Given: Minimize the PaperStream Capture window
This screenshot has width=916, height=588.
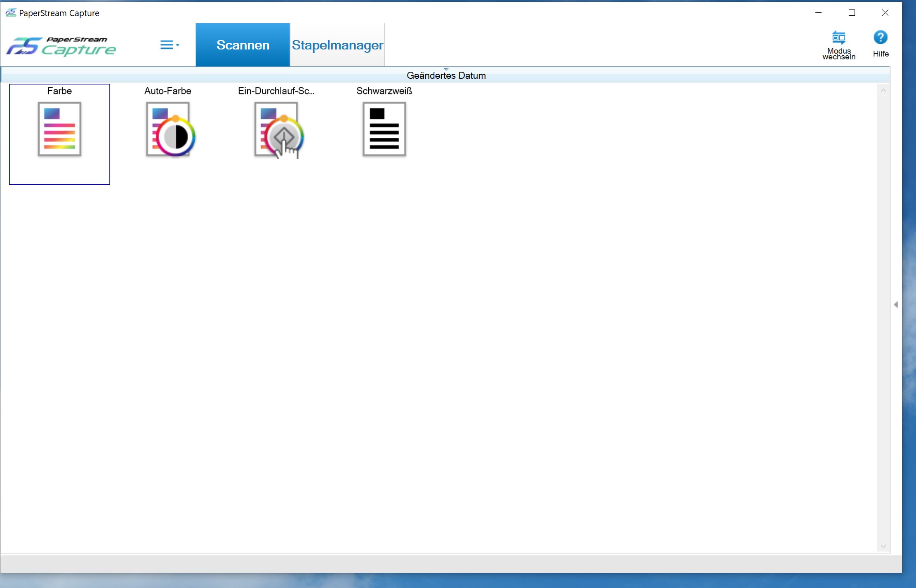Looking at the screenshot, I should (818, 13).
